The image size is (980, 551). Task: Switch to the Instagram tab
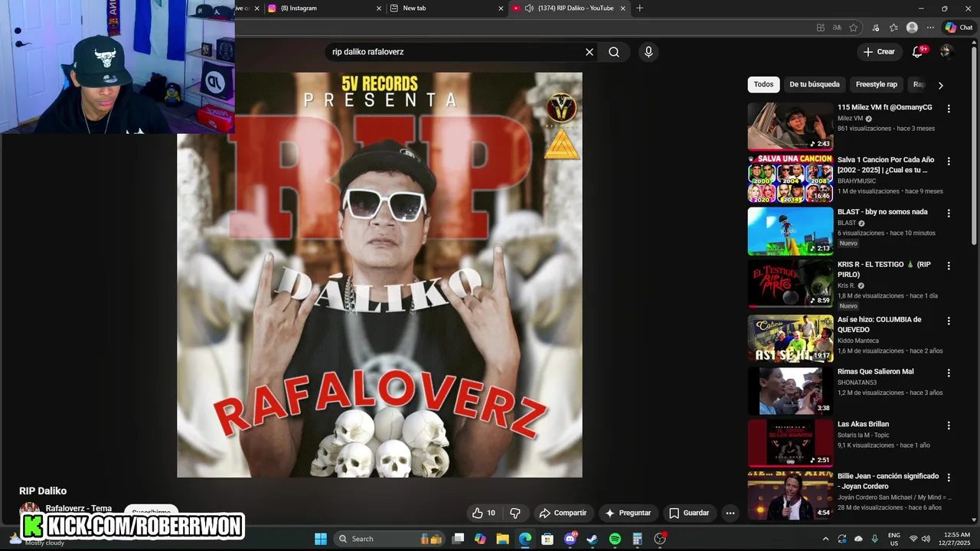(325, 8)
